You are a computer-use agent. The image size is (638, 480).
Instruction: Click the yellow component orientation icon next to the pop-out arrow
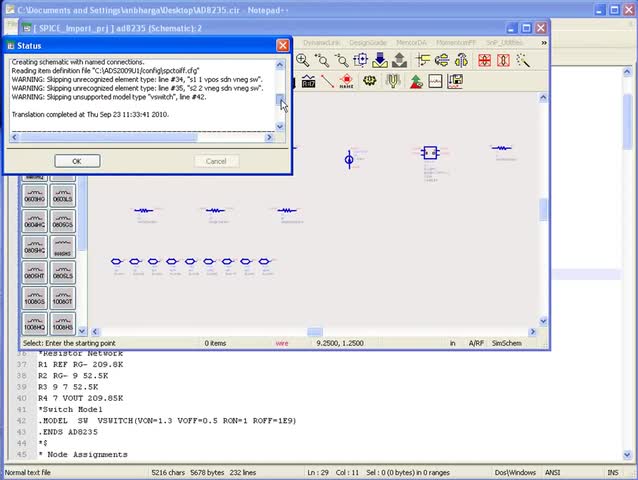tap(423, 60)
